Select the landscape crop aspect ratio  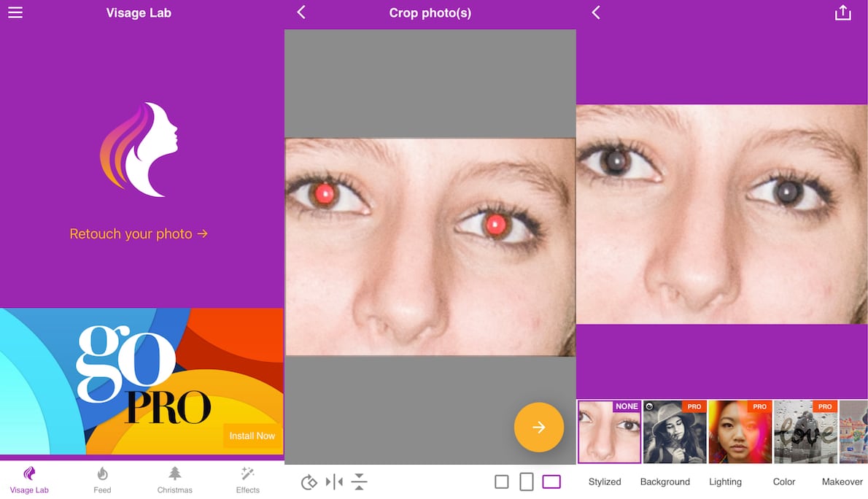click(x=551, y=481)
